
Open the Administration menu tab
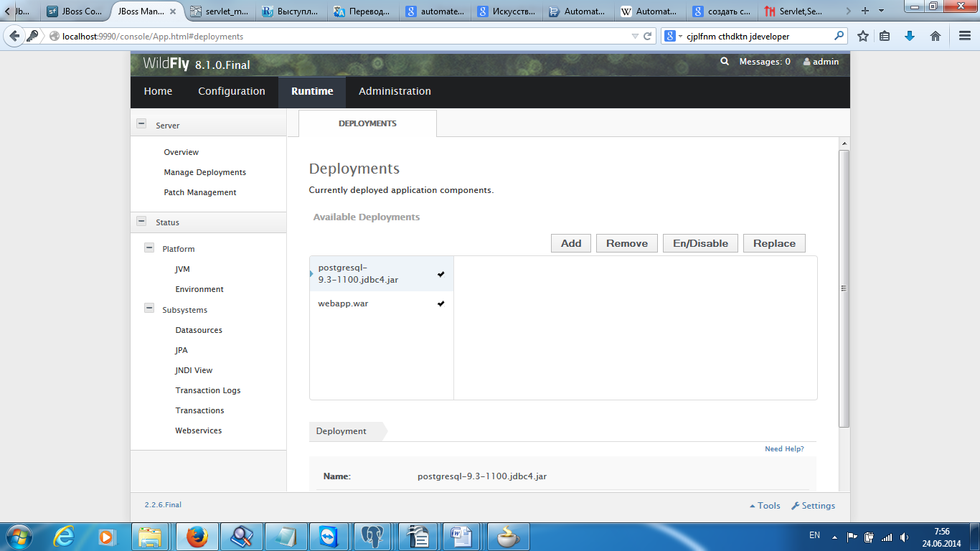point(395,91)
